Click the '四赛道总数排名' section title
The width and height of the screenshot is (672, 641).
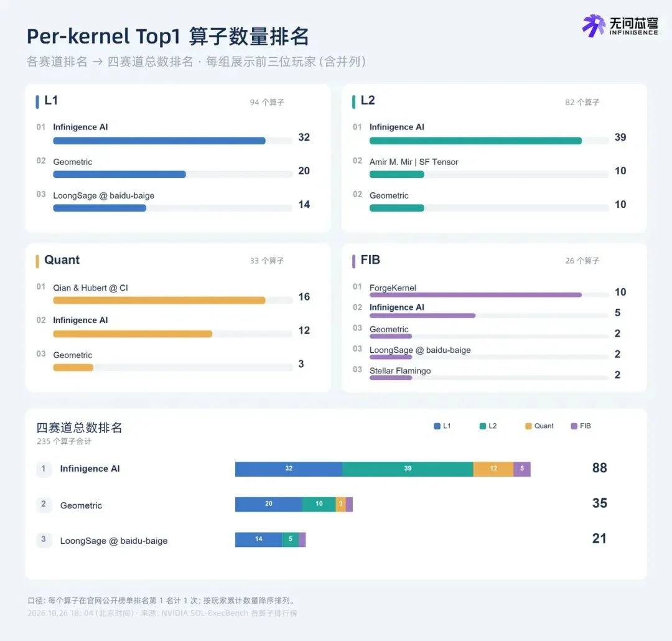(79, 428)
